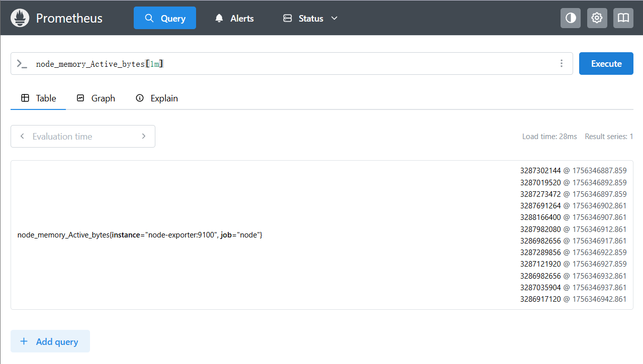The height and width of the screenshot is (364, 643).
Task: Click the Prometheus title text
Action: click(69, 19)
